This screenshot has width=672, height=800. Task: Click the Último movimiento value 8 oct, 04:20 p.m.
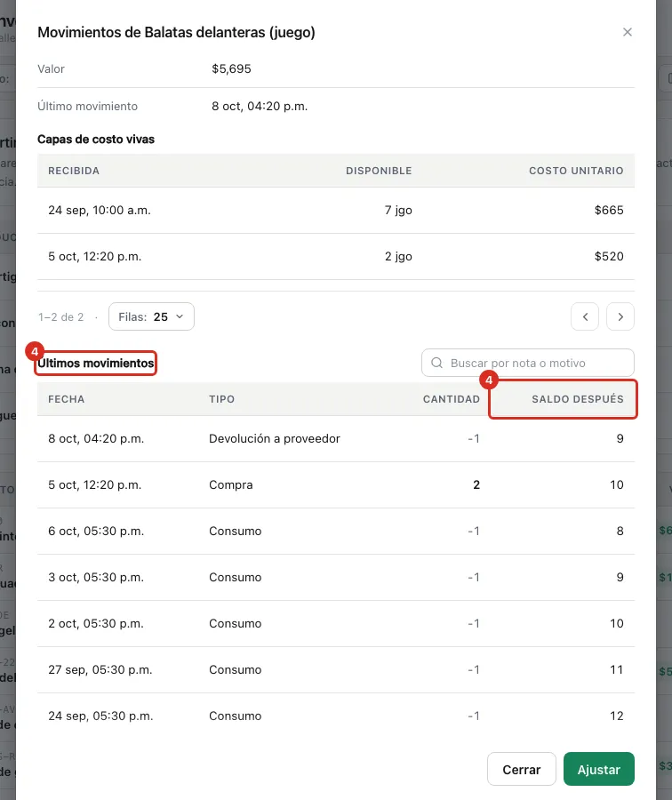point(260,106)
